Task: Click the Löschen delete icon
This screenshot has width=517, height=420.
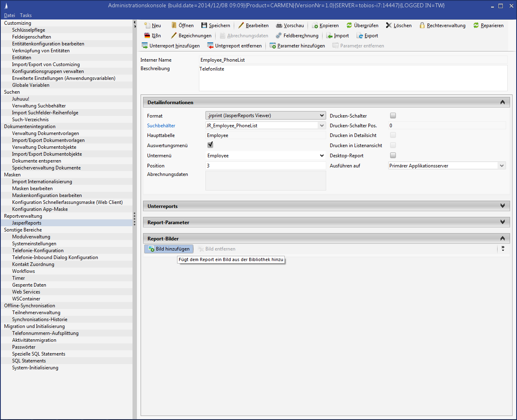Action: click(x=389, y=26)
